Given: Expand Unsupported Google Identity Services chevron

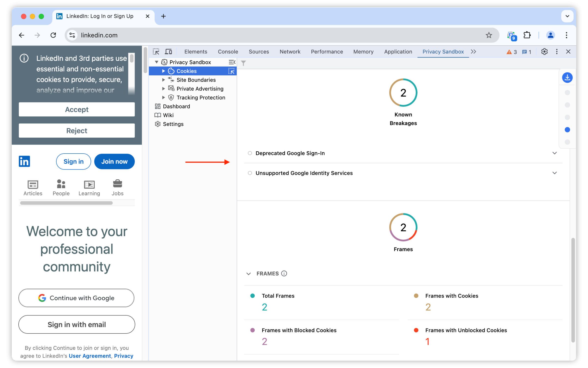Looking at the screenshot, I should point(554,173).
